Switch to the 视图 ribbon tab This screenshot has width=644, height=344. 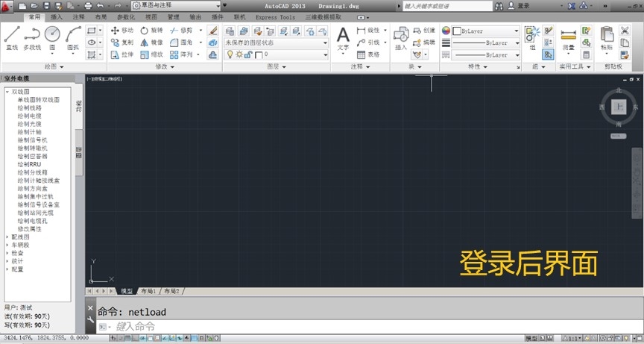coord(151,17)
